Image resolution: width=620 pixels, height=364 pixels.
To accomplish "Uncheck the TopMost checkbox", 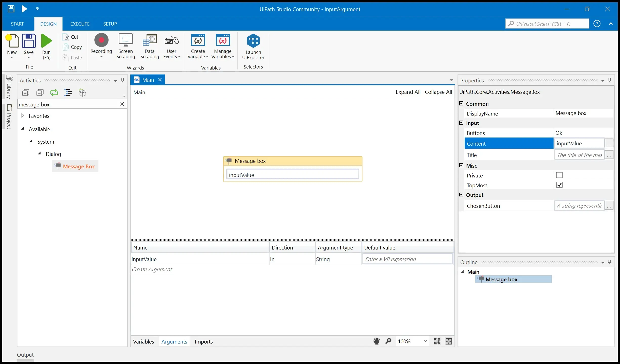I will coord(560,185).
